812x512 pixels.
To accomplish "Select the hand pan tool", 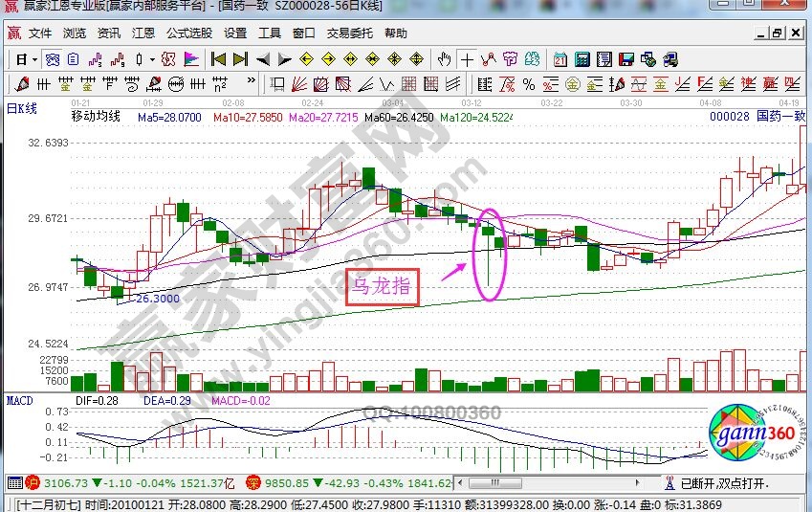I will [445, 59].
